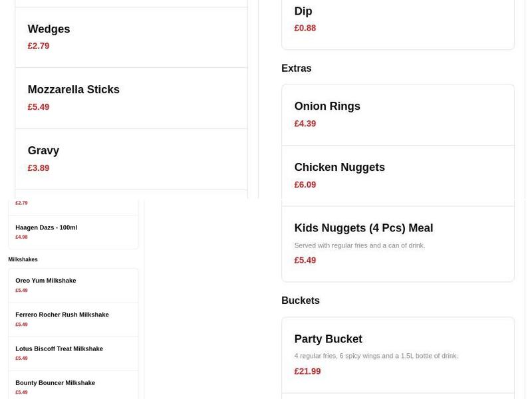The height and width of the screenshot is (399, 532).
Task: Pick the Ferrero Rocher Rush Milkshake
Action: pos(62,314)
